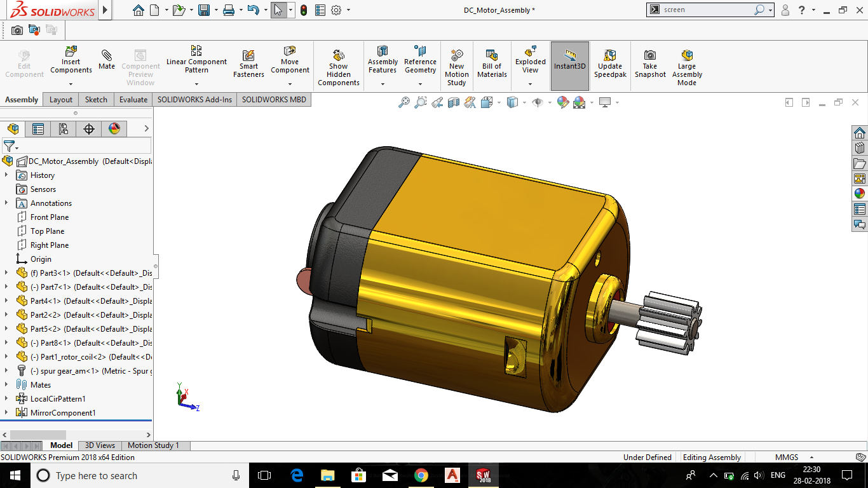Expand the Mates folder in tree
The width and height of the screenshot is (868, 488).
pyautogui.click(x=6, y=384)
